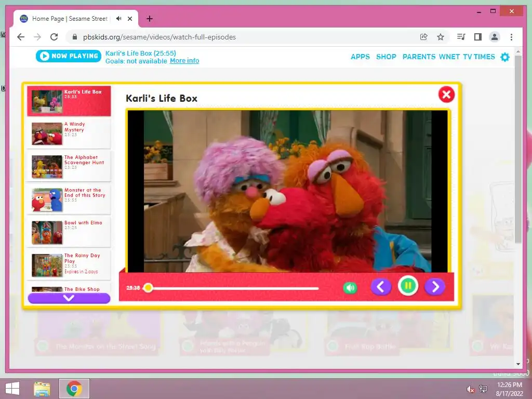Open the More info link

point(184,61)
